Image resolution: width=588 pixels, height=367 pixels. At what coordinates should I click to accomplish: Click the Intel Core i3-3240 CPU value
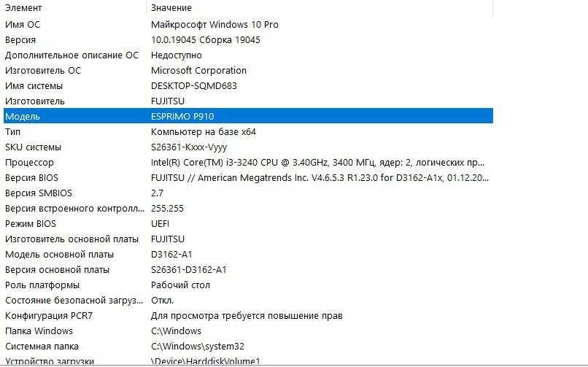coord(317,163)
